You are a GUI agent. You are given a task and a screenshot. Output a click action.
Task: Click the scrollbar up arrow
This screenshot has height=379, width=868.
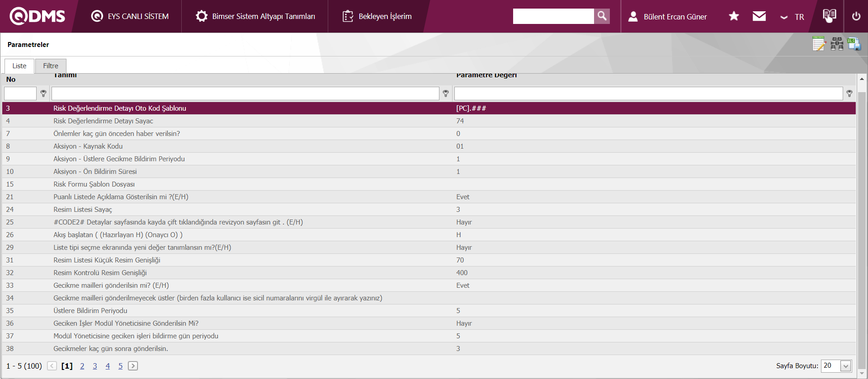pos(862,79)
